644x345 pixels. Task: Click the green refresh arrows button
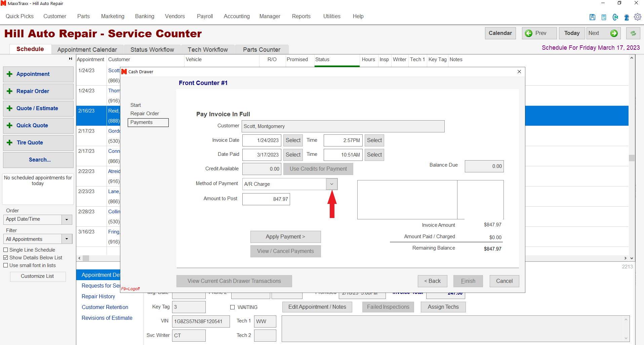[x=633, y=33]
